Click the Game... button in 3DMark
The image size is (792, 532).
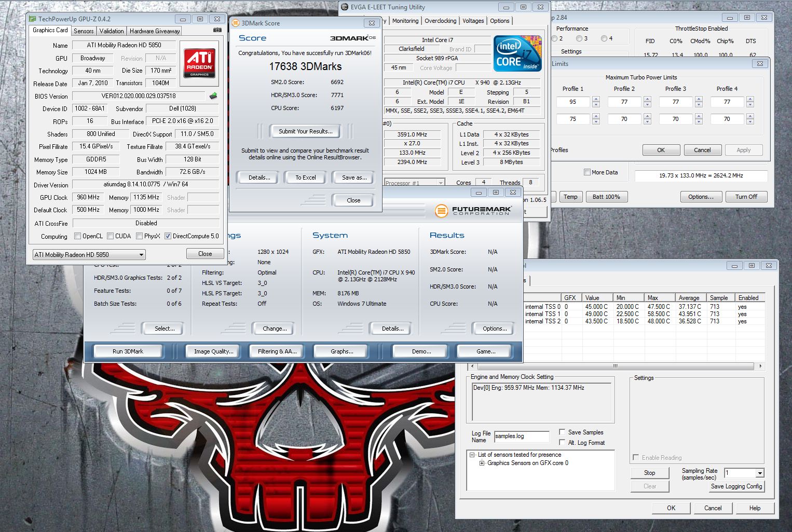485,351
